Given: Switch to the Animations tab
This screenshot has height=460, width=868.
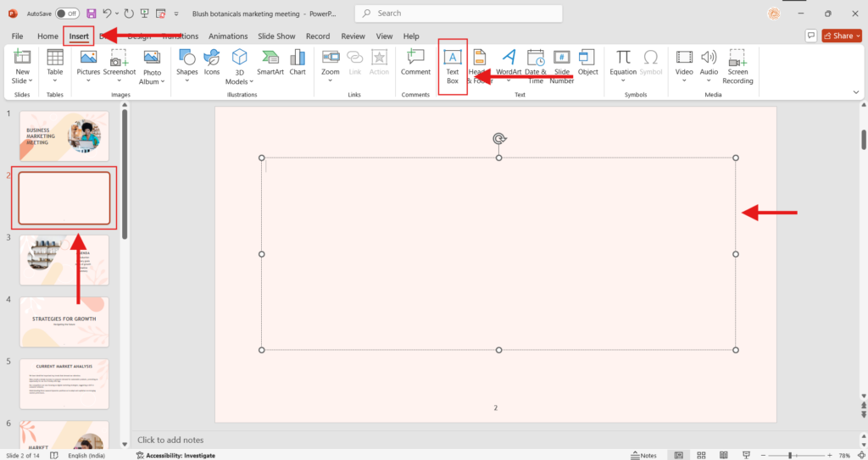Looking at the screenshot, I should coord(228,36).
